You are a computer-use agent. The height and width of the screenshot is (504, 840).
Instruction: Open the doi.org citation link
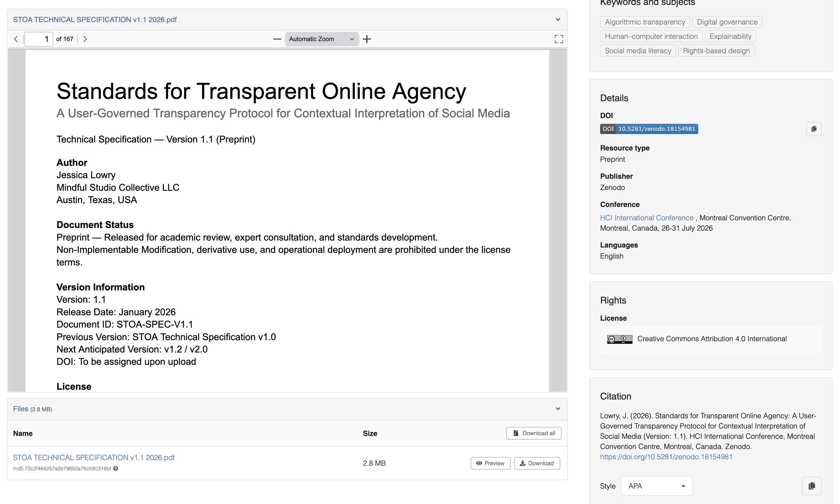coord(666,457)
